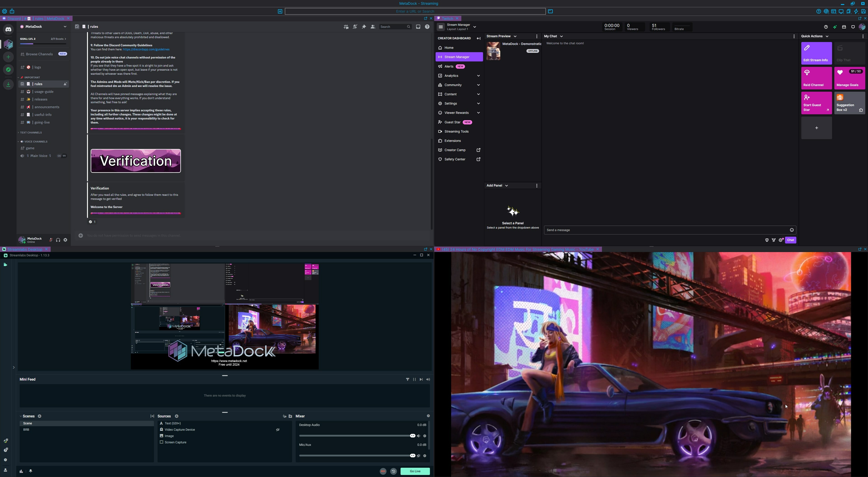Open the chat moderation shield tools
The width and height of the screenshot is (868, 477).
pos(767,240)
